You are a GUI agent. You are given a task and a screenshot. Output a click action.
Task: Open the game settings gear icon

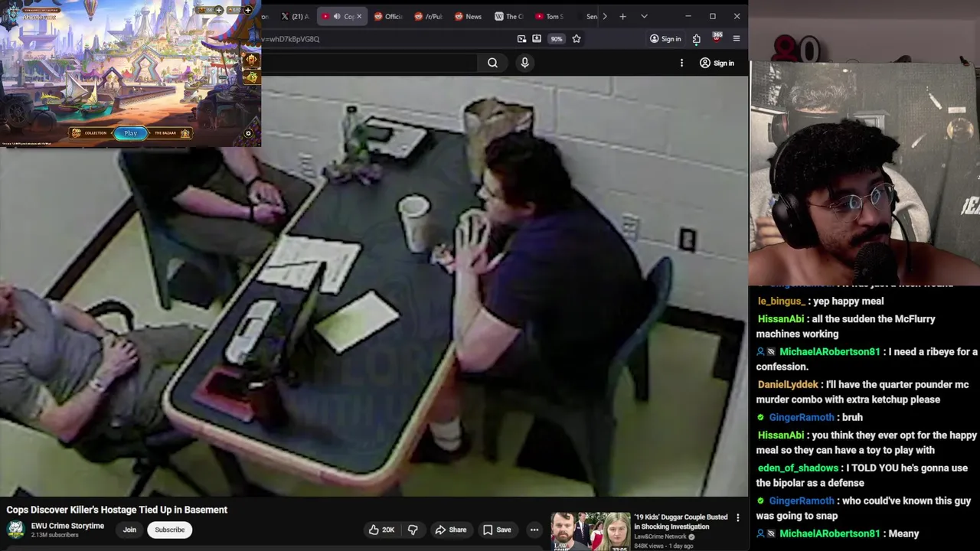coord(248,134)
